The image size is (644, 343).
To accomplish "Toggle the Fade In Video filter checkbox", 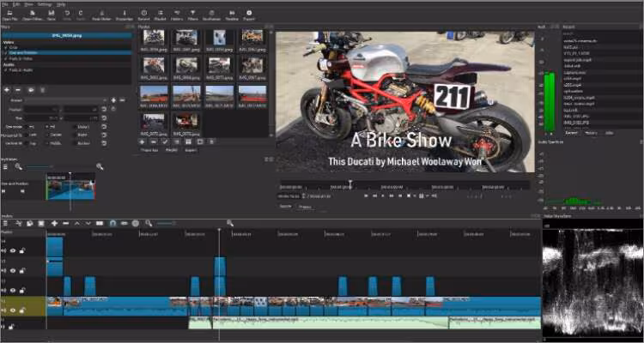I will pos(6,58).
